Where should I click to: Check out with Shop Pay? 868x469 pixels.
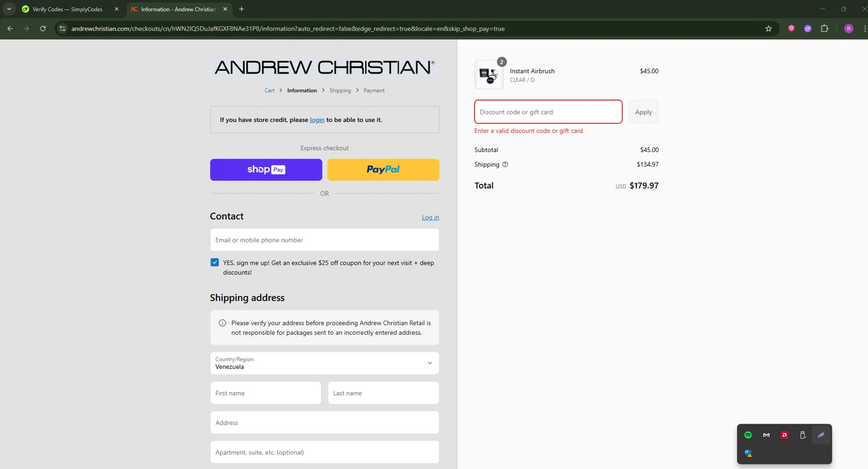pos(266,169)
